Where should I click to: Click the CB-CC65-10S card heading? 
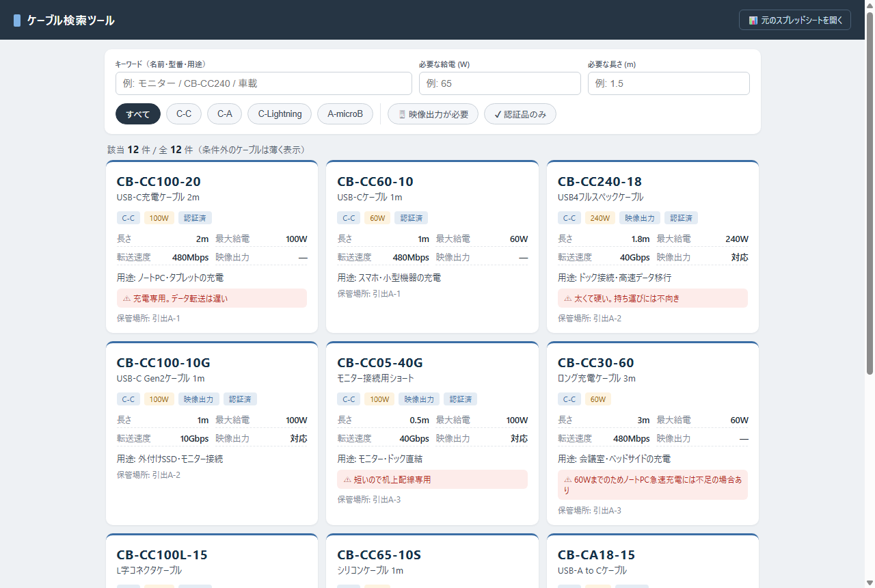379,554
